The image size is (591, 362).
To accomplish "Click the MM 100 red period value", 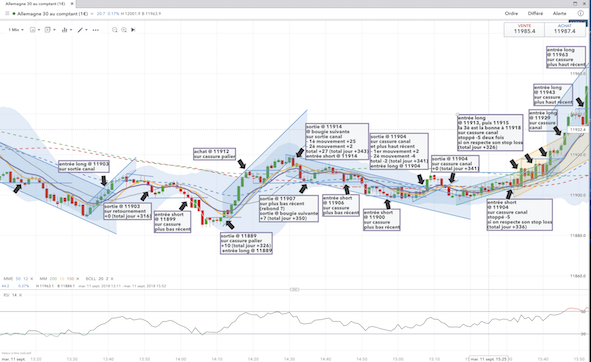I will (70, 279).
